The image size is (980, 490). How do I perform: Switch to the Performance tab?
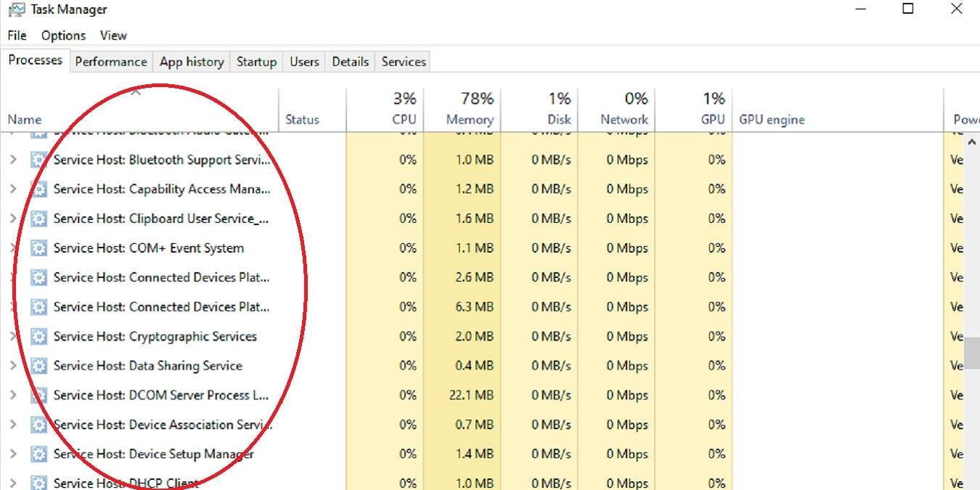[x=111, y=62]
